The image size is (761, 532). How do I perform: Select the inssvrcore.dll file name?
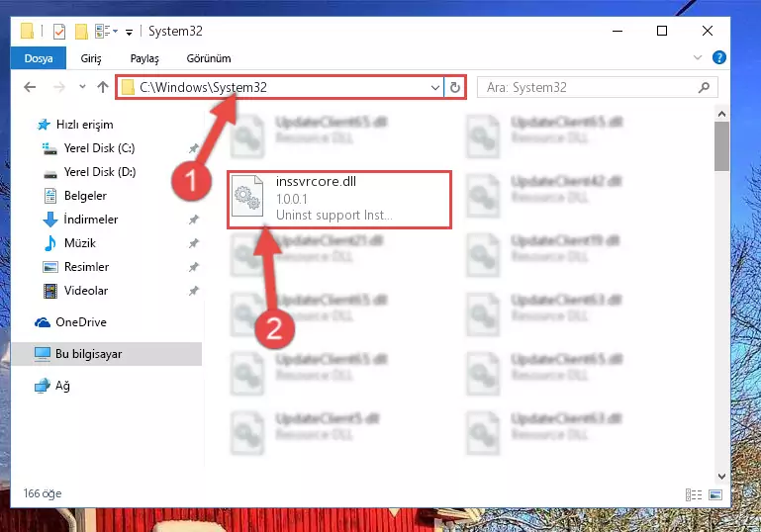(x=316, y=181)
